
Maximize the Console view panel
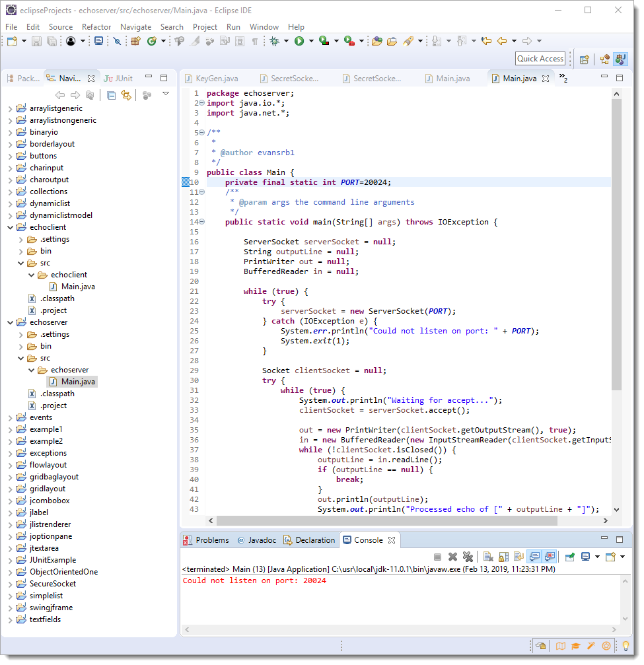620,540
